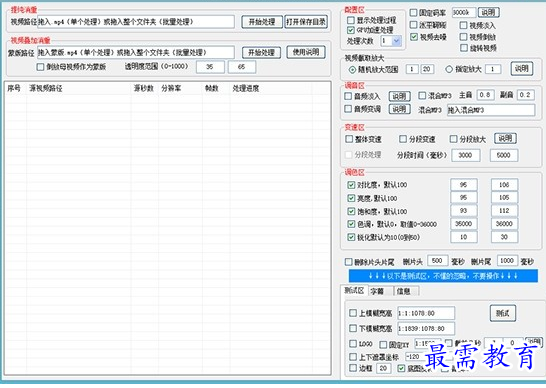Uncheck GPU加速处理 checkbox
The image size is (546, 388).
point(351,30)
